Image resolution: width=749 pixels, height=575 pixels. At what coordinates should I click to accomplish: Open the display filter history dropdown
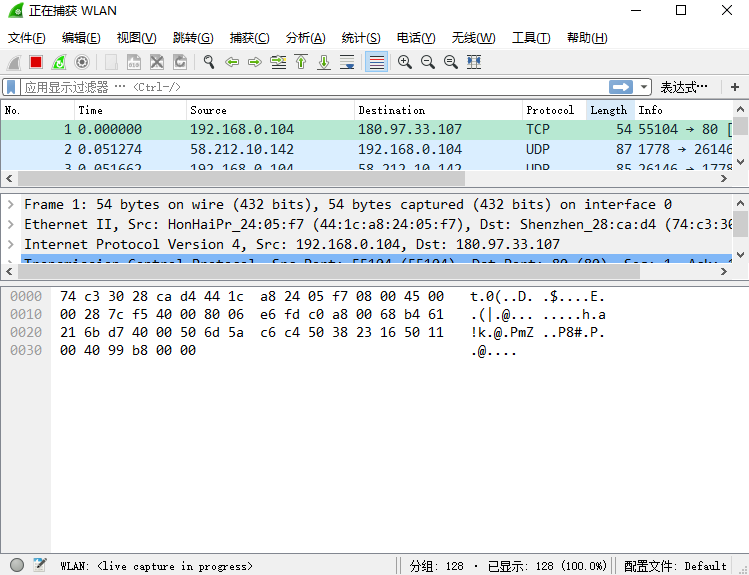(x=644, y=87)
